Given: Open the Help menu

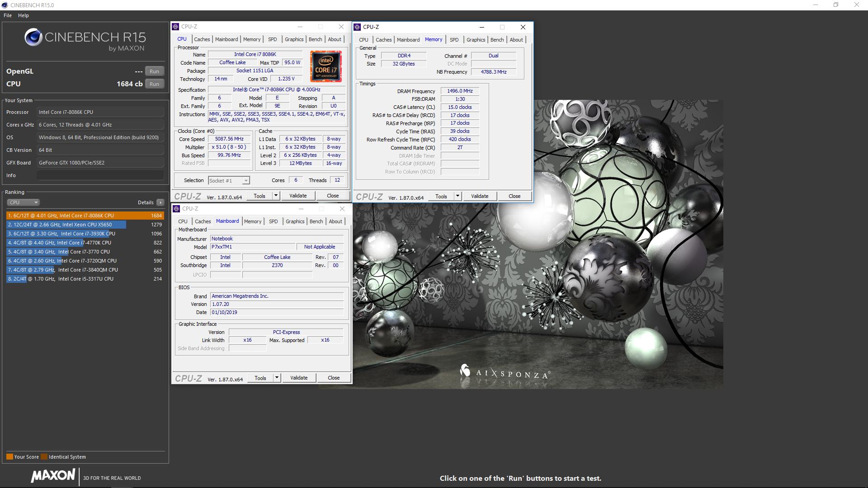Looking at the screenshot, I should coord(24,15).
